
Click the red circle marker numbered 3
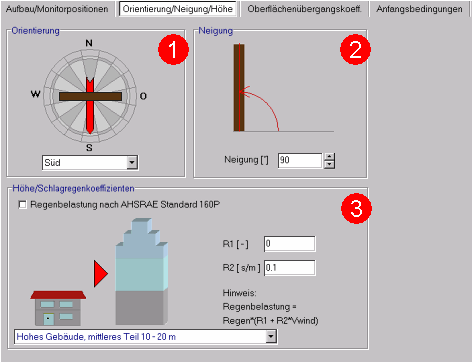[356, 208]
